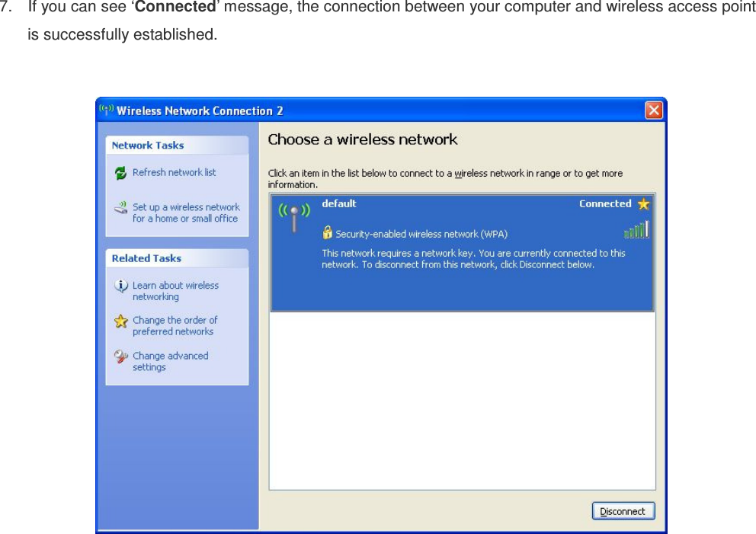756x534 pixels.
Task: Click Learn about wireless networking
Action: [176, 291]
